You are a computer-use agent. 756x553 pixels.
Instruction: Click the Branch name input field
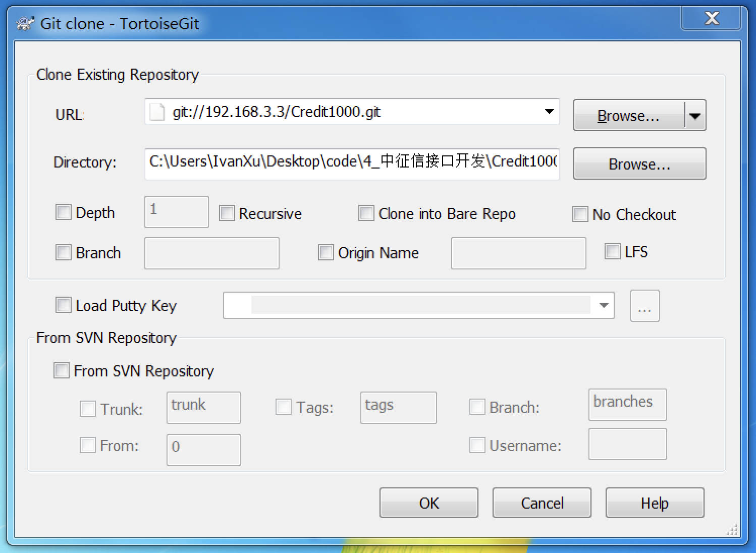point(212,253)
